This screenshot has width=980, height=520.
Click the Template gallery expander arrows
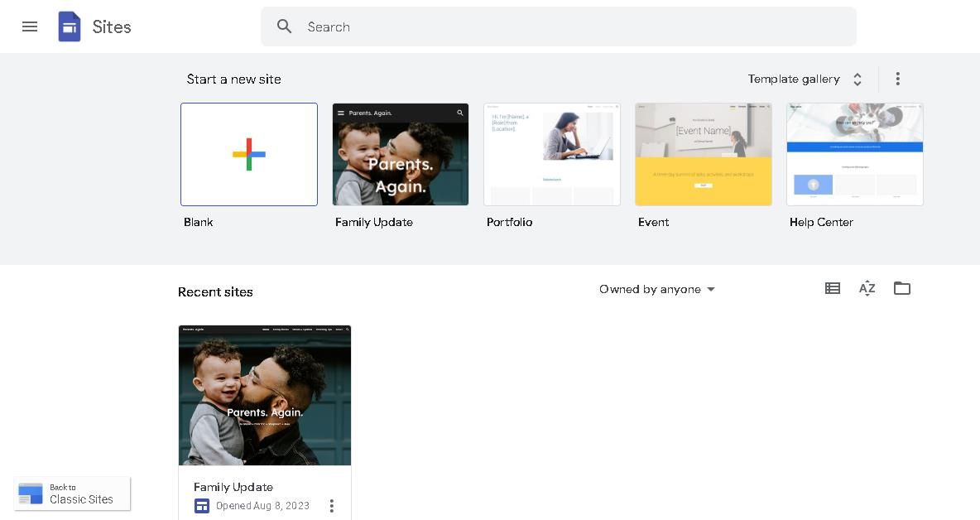pos(857,79)
